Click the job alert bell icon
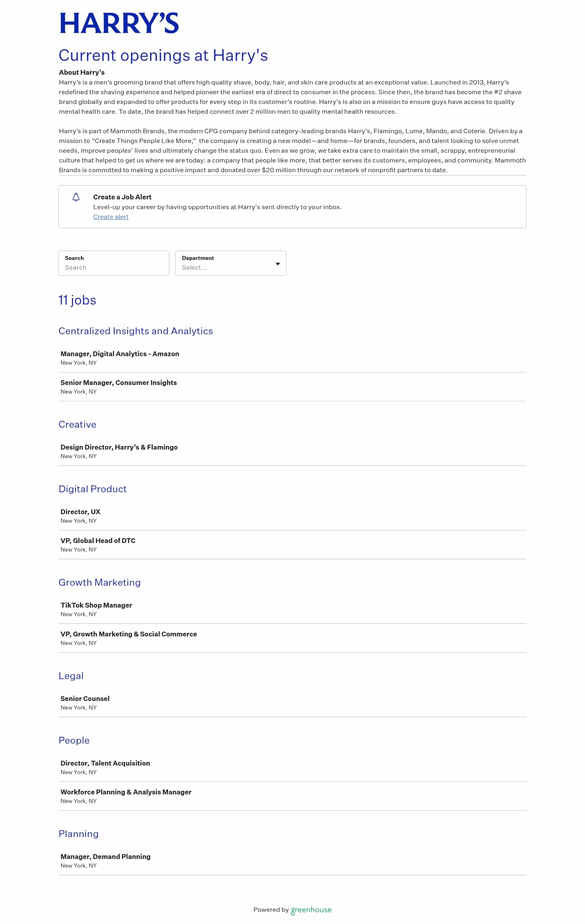This screenshot has width=585, height=924. [76, 197]
